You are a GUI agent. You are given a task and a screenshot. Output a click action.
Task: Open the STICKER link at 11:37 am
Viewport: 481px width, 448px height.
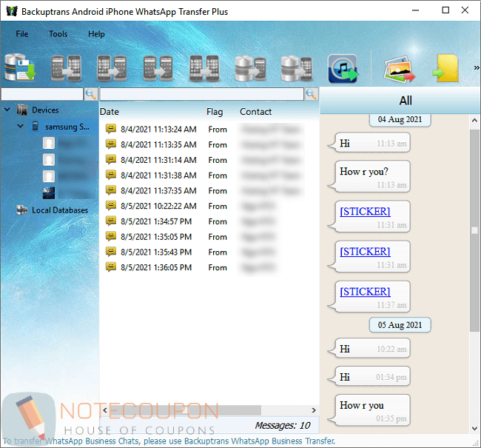pyautogui.click(x=365, y=292)
